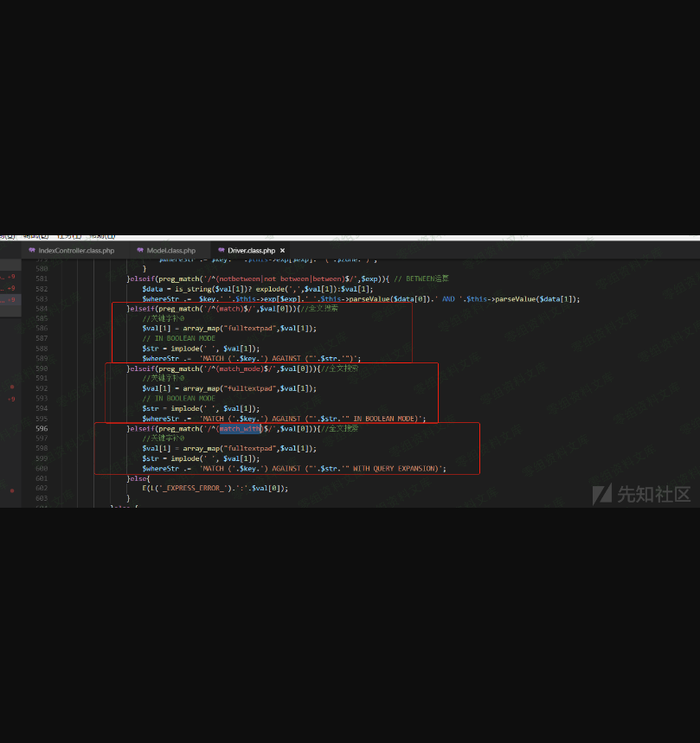Click the PHP file icon on IndexController tab
Image resolution: width=700 pixels, height=743 pixels.
[32, 250]
